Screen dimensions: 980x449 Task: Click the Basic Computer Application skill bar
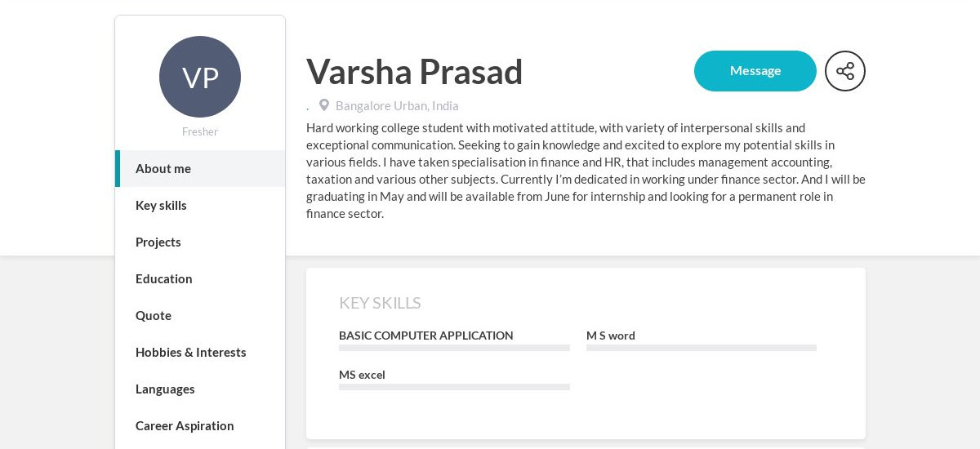point(454,348)
